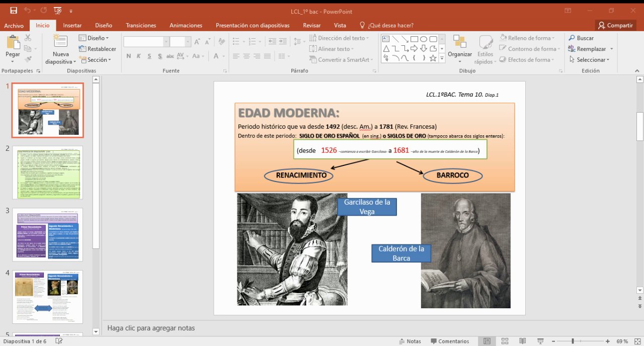
Task: Click the Compartir button
Action: pyautogui.click(x=615, y=25)
